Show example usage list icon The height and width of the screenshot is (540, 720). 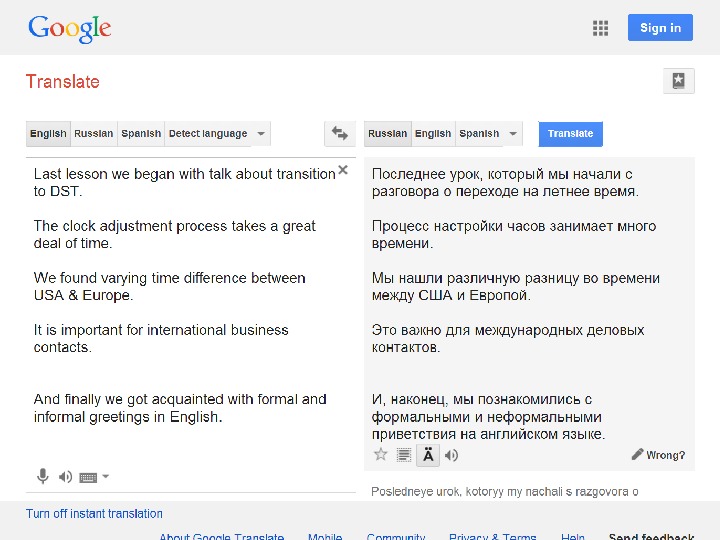point(404,455)
